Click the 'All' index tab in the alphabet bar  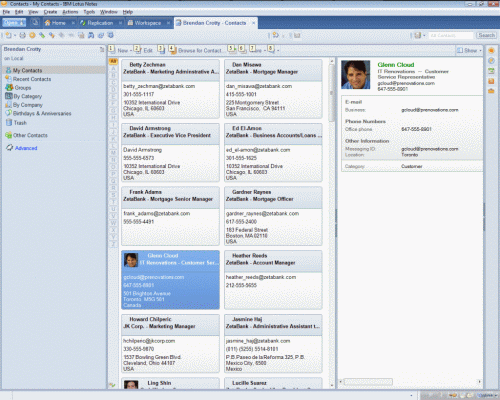113,61
